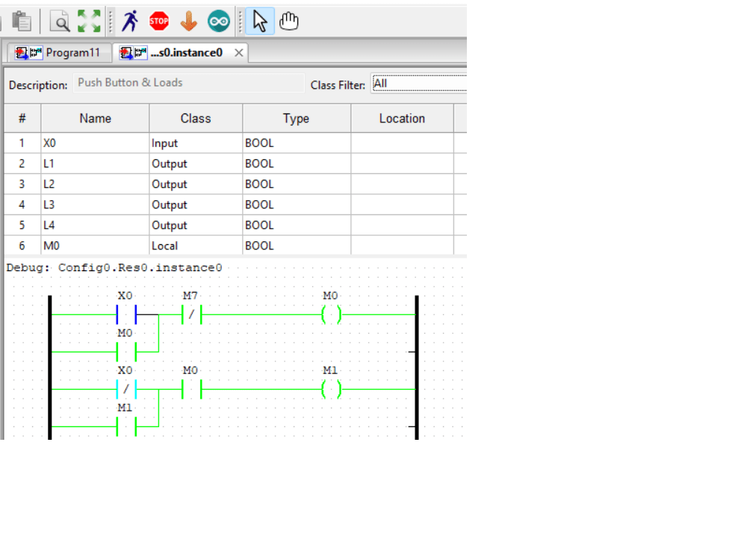747x560 pixels.
Task: Click the fit-to-screen green arrows icon
Action: click(87, 21)
